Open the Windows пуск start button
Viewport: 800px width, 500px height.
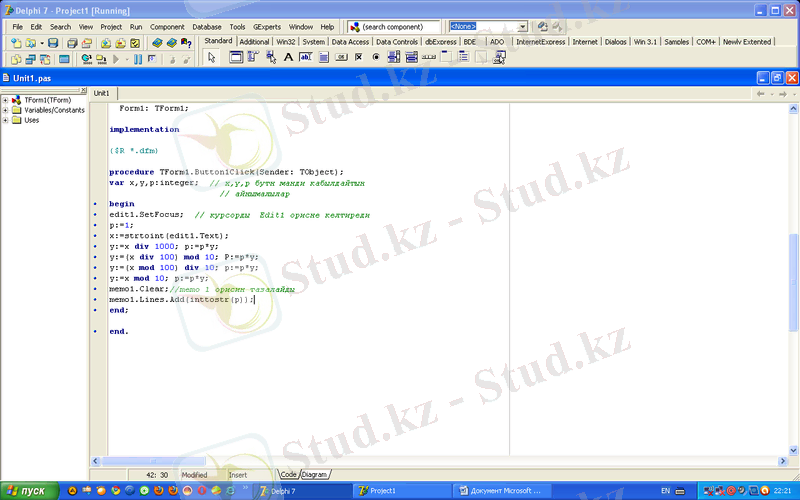[28, 491]
